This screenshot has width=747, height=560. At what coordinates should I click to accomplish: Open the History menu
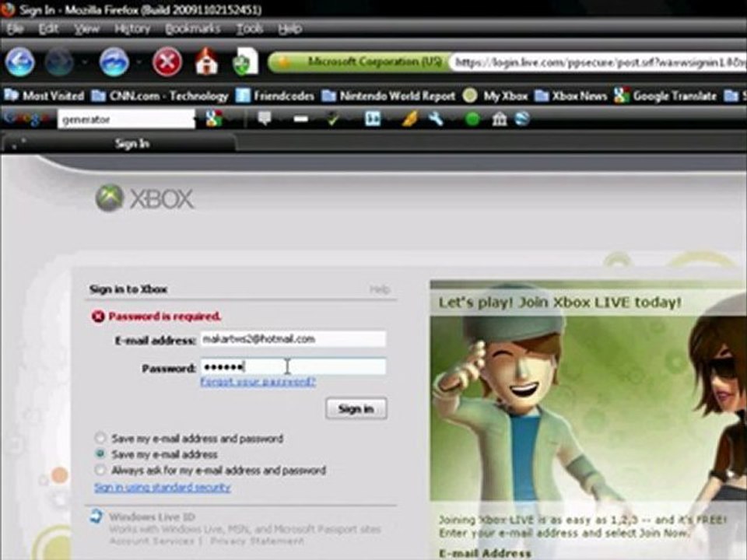click(x=132, y=30)
